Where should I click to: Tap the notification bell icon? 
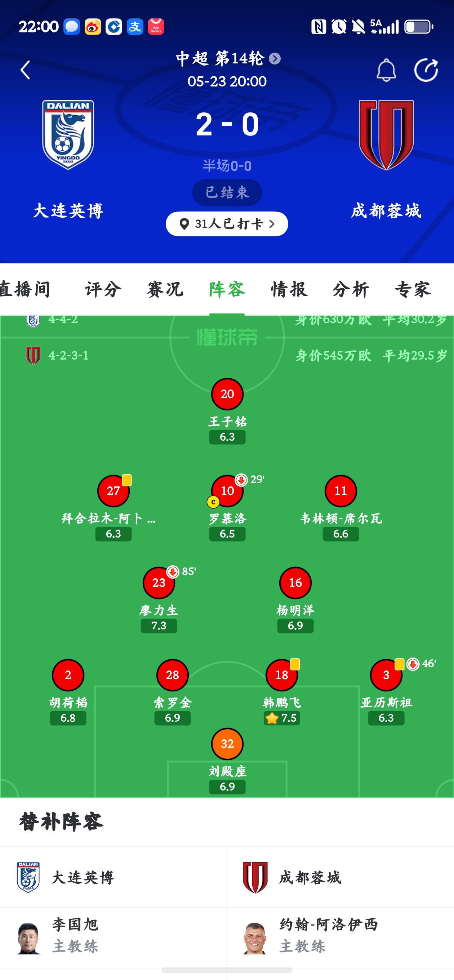386,70
